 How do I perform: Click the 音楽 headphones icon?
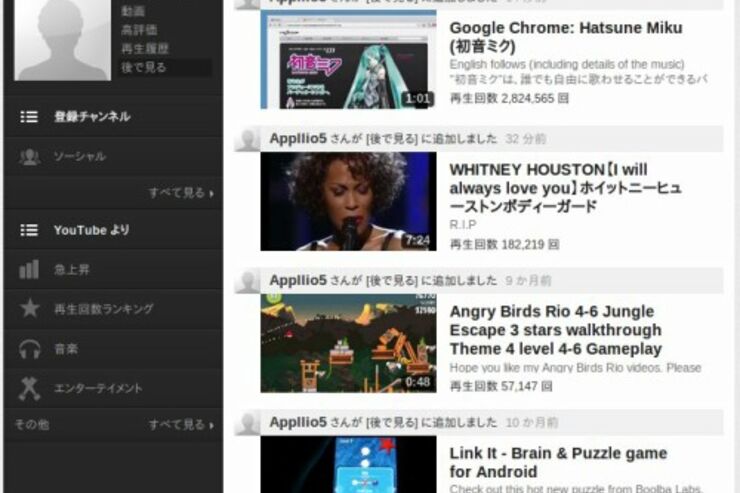[x=29, y=349]
